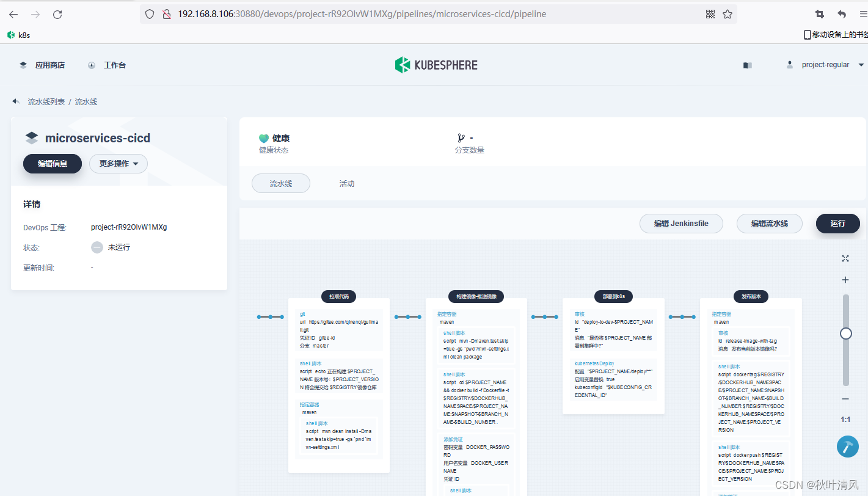The image size is (868, 496).
Task: Open the mobile device bookmarks folder
Action: (x=835, y=35)
